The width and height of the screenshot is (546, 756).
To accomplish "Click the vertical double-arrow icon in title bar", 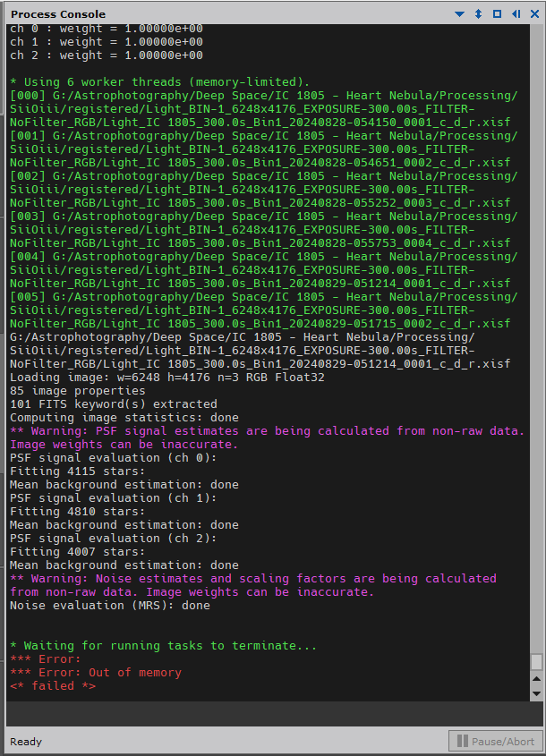I will (x=478, y=14).
